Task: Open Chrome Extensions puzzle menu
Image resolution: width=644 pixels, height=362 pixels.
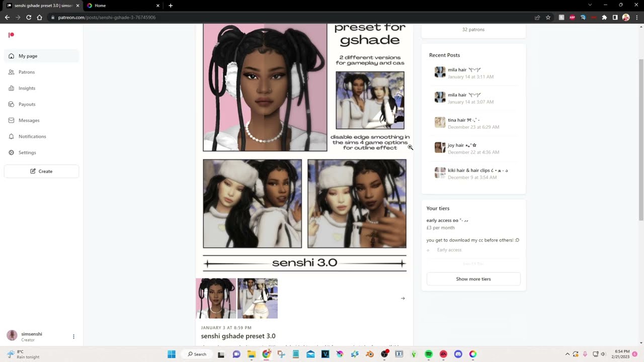Action: coord(604,17)
